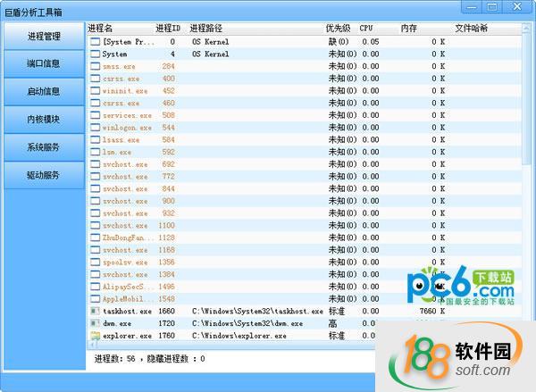Click the System process window icon
536x392 pixels.
(x=95, y=54)
